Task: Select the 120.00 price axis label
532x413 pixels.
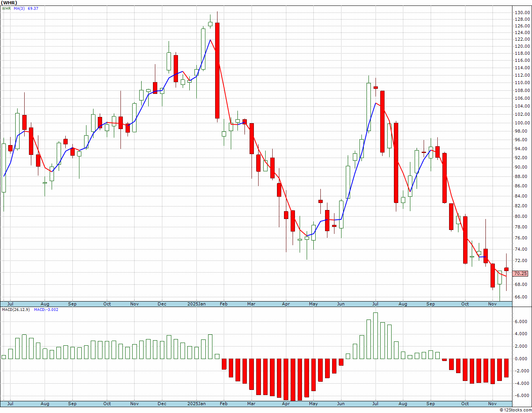Action: pyautogui.click(x=522, y=46)
